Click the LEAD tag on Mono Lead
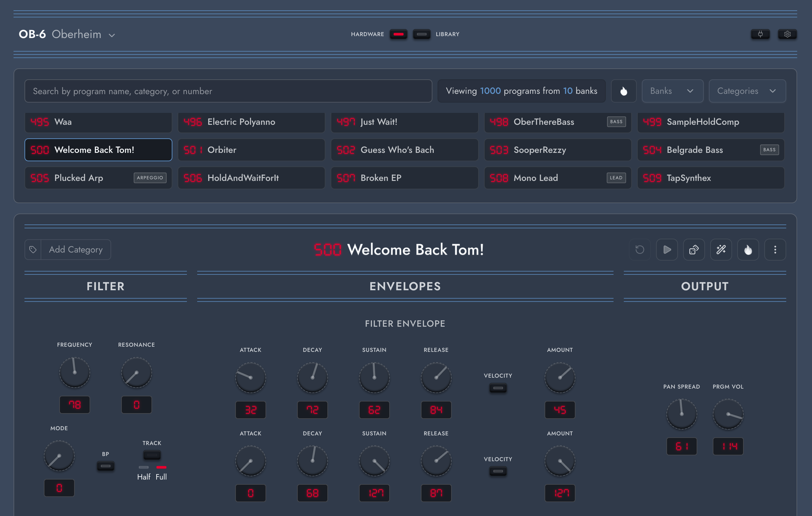812x516 pixels. [616, 178]
